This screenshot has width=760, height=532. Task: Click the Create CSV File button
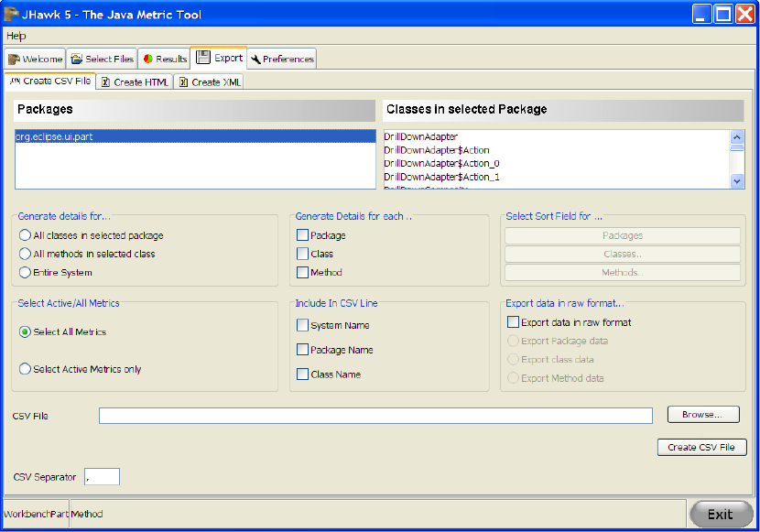(701, 447)
